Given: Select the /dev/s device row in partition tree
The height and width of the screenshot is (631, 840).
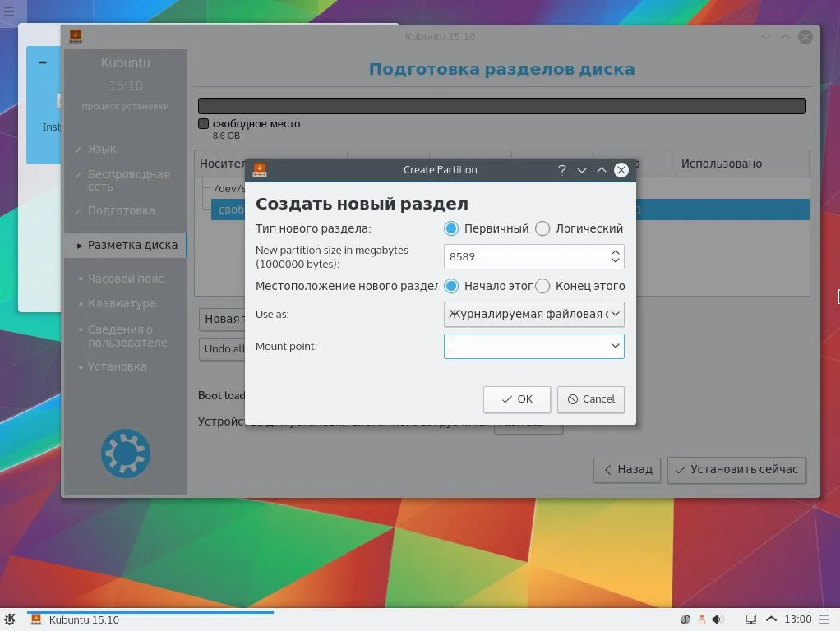Looking at the screenshot, I should pyautogui.click(x=230, y=188).
